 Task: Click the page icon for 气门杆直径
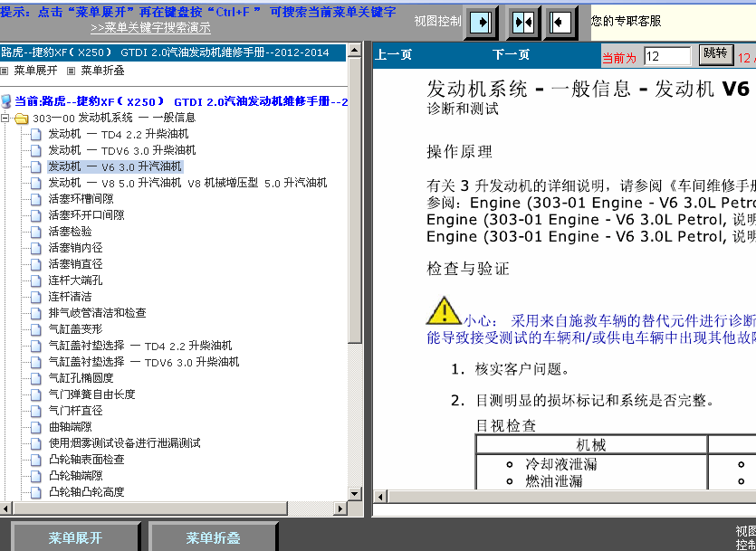point(36,412)
